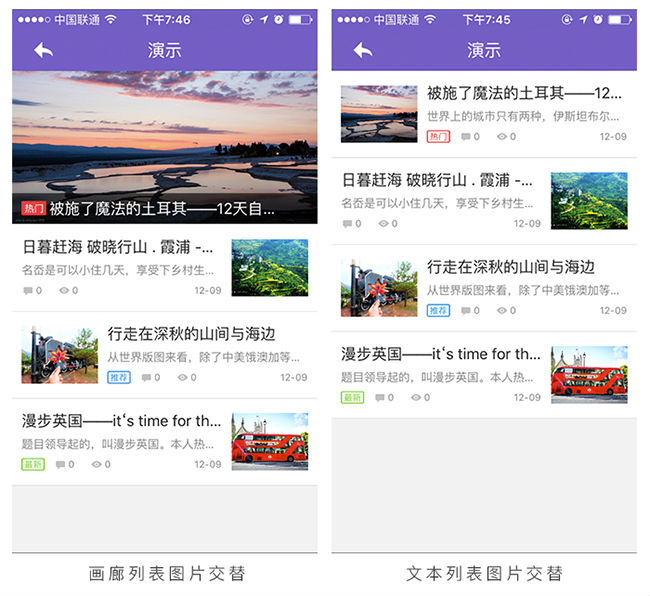Click comment icon under 行走在深秋 in left phone
This screenshot has height=596, width=650.
click(x=146, y=378)
